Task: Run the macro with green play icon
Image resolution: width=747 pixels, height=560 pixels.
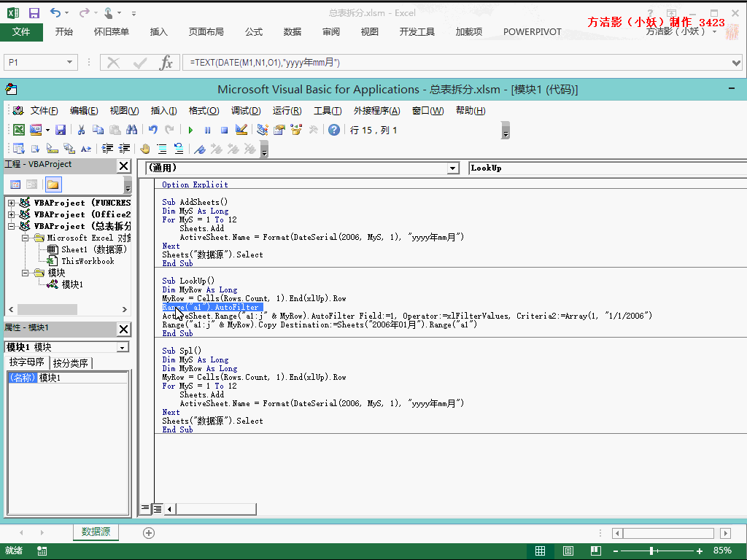Action: (190, 130)
